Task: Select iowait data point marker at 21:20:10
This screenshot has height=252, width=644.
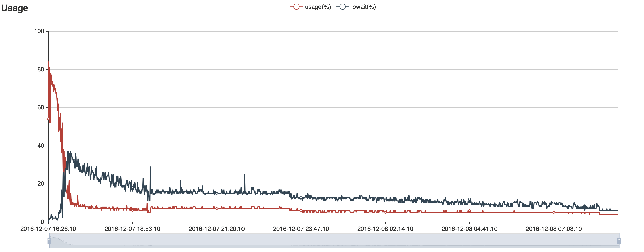Action: (217, 193)
